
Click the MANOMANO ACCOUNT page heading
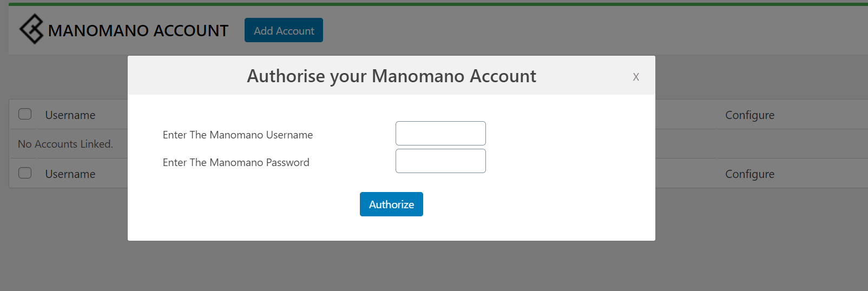click(x=138, y=31)
